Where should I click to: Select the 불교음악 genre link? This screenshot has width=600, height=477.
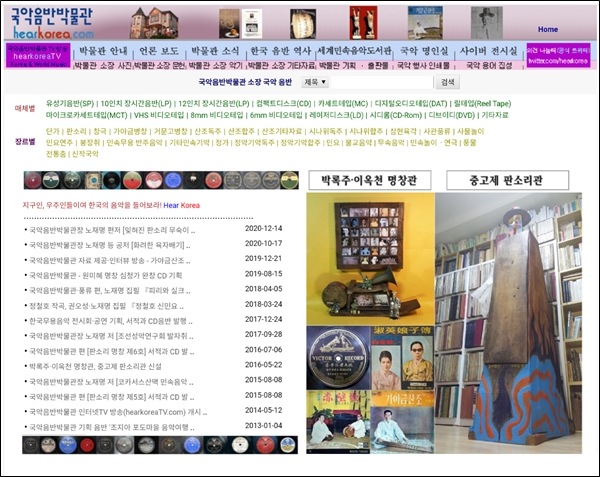[359, 143]
